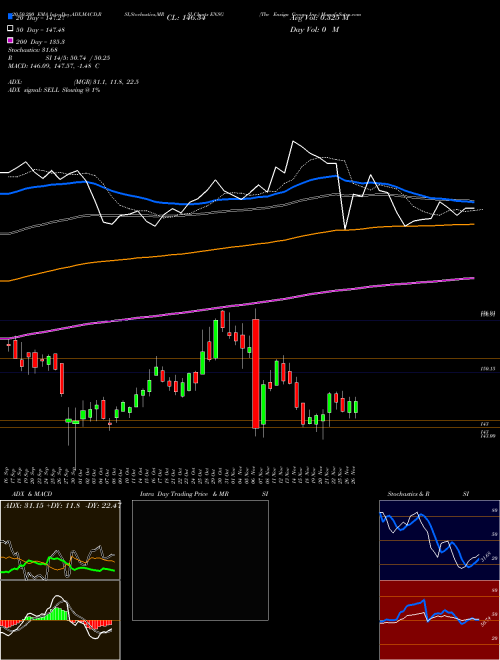500x660 pixels.
Task: Click the 'Day Vol: 0 M' label
Action: 314,29
